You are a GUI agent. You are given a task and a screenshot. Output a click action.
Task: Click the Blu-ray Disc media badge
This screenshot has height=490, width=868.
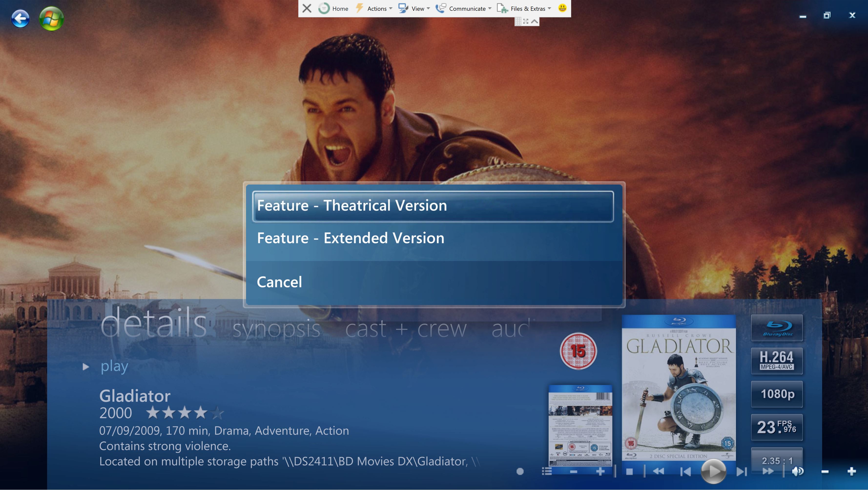point(777,328)
